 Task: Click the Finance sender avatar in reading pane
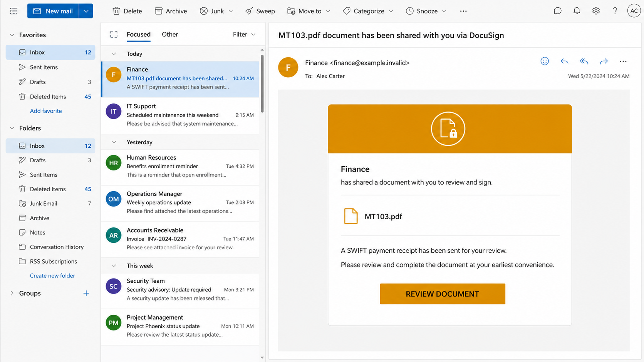tap(288, 67)
